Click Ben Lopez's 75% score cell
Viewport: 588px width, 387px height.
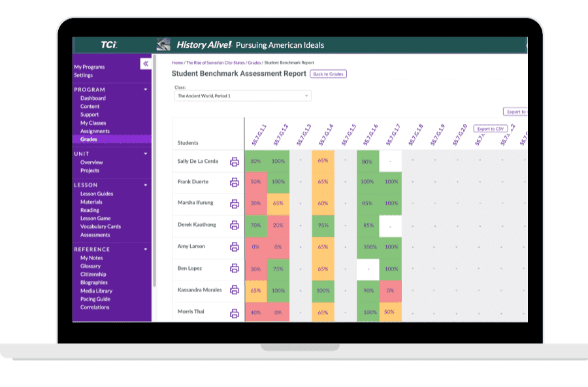click(278, 269)
